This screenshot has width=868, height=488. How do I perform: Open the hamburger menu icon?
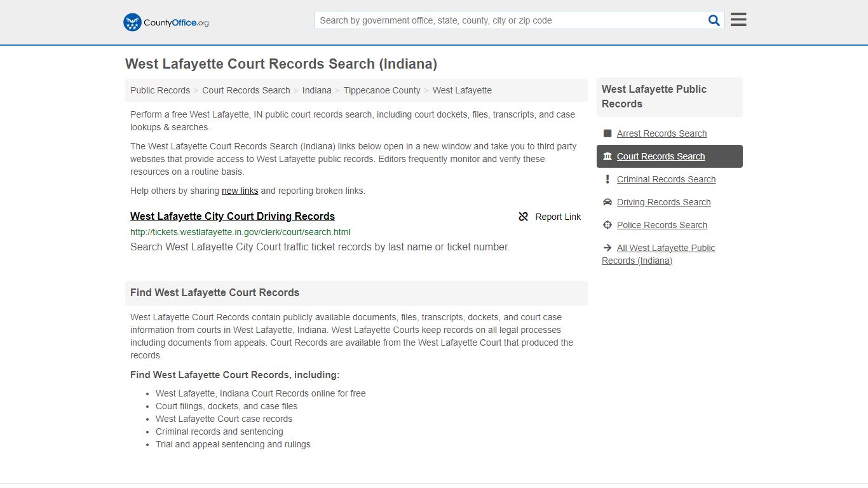(x=738, y=20)
